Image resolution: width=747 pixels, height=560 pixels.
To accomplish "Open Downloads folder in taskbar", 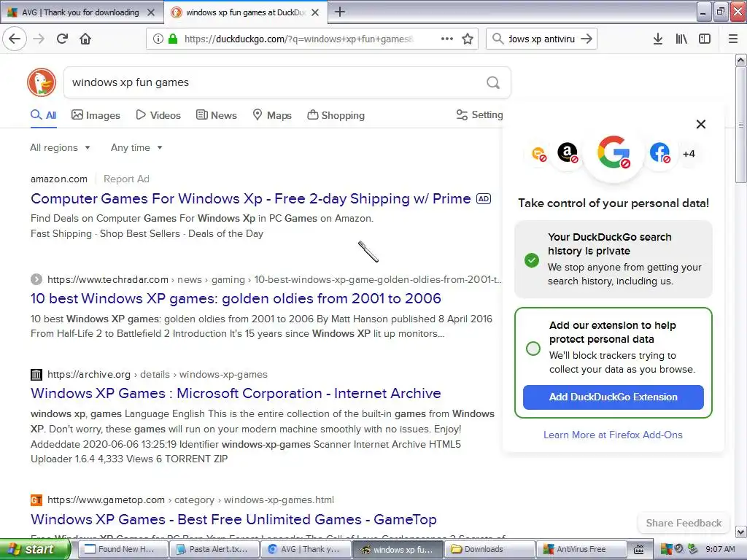I will tap(489, 549).
